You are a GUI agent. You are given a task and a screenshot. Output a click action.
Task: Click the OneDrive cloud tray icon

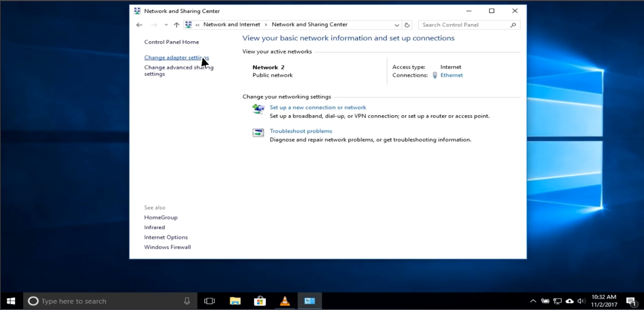(570, 301)
